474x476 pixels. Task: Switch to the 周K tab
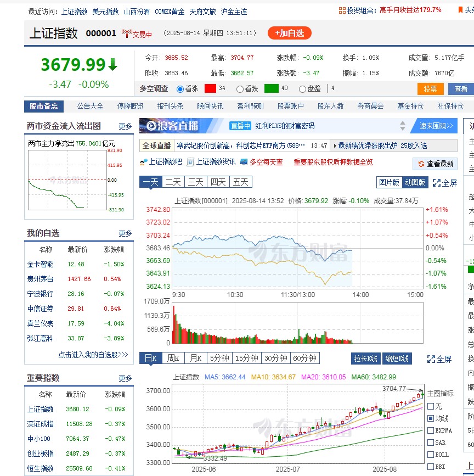coord(172,358)
